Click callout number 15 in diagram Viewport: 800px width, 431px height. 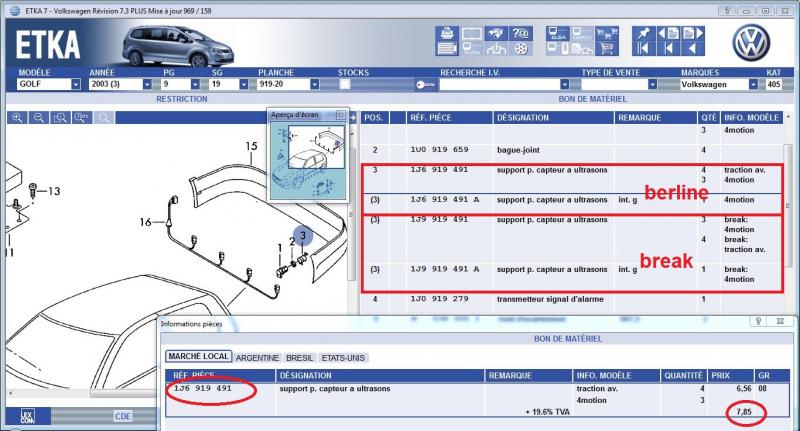pyautogui.click(x=252, y=146)
